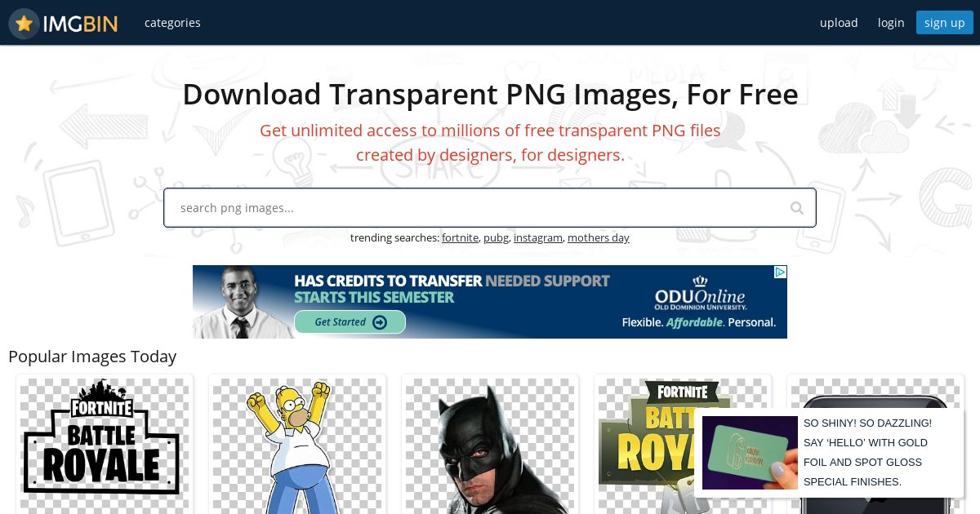Open the Batman image
The image size is (980, 514).
[x=490, y=444]
